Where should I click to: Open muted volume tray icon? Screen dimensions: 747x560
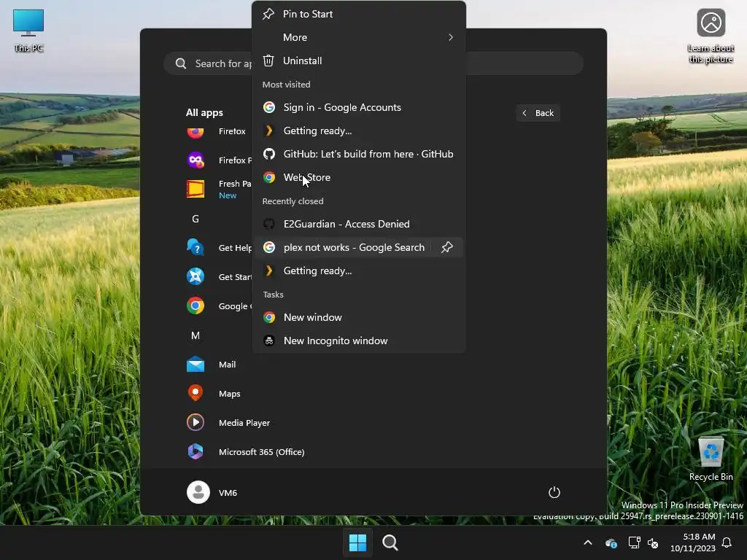tap(653, 542)
